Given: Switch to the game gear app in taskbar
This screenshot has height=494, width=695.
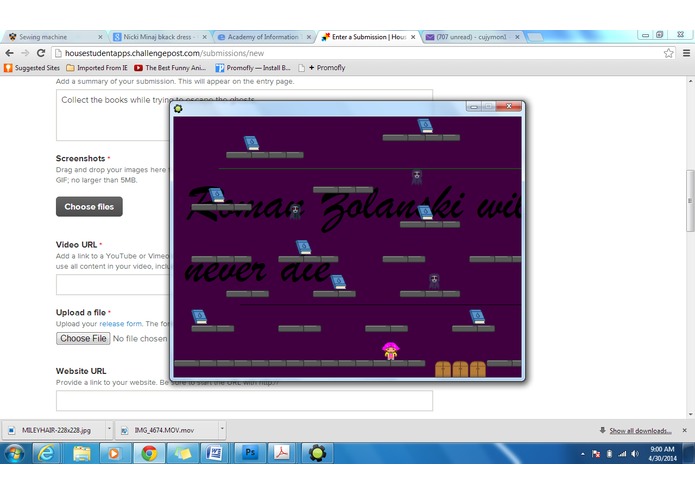Looking at the screenshot, I should click(317, 453).
